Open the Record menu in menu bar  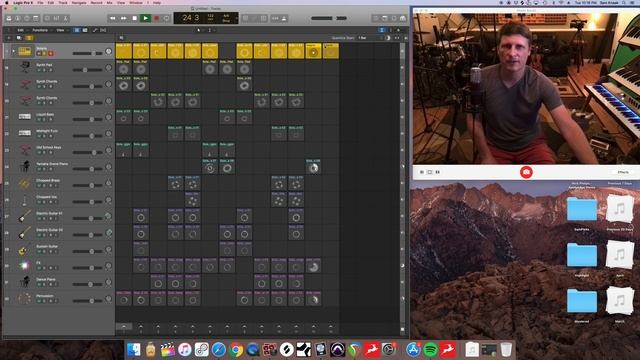coord(96,2)
